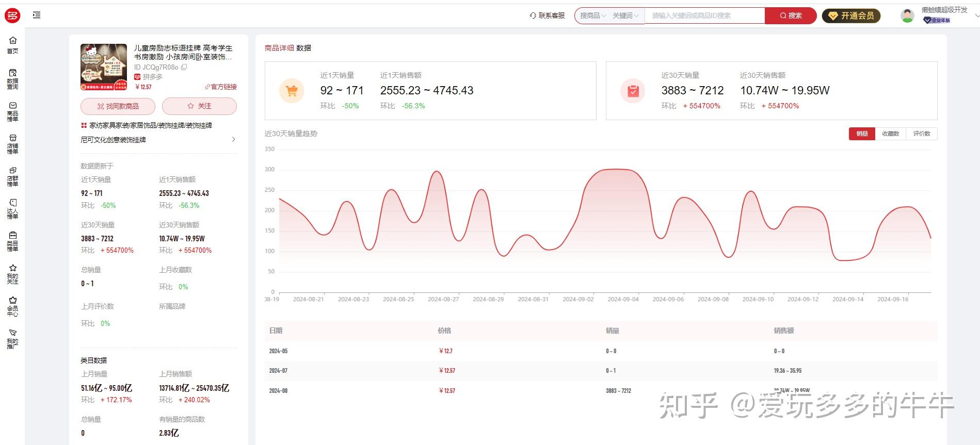Click the 销售额 column header

[784, 331]
